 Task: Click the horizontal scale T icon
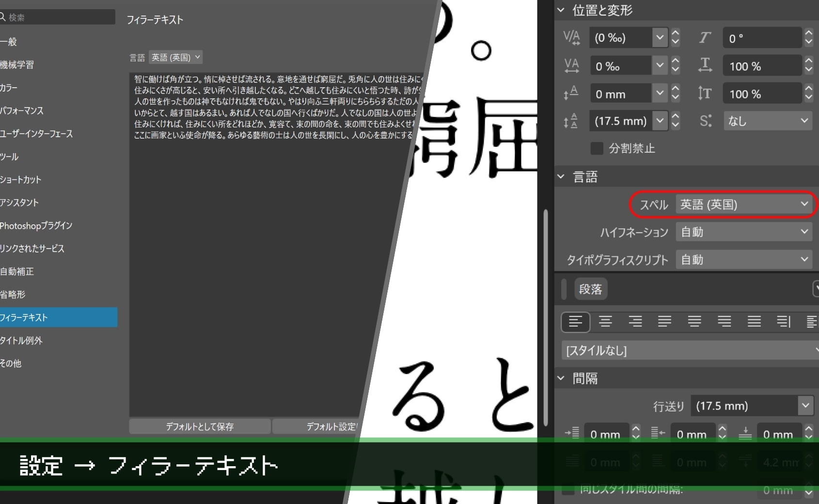click(x=705, y=65)
